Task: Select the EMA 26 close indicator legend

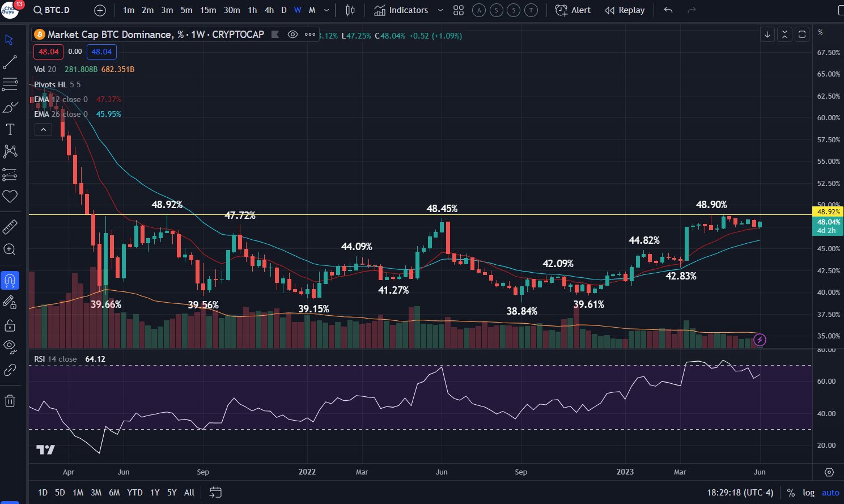Action: [x=61, y=114]
